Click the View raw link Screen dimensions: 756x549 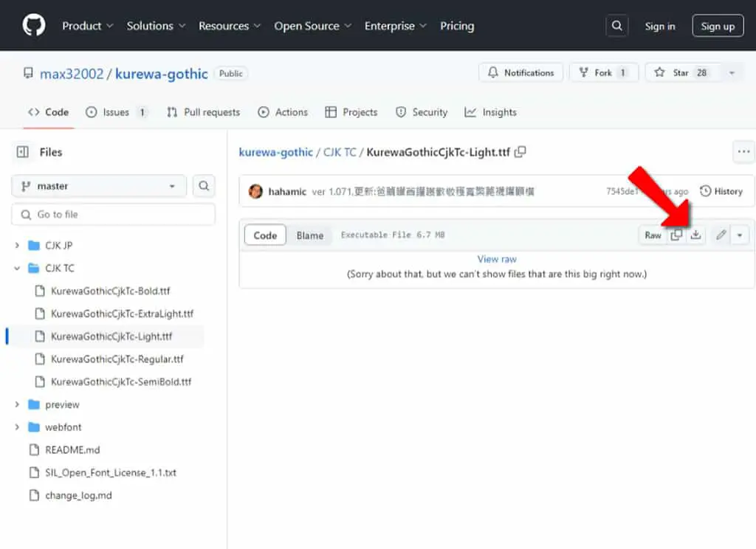click(497, 259)
